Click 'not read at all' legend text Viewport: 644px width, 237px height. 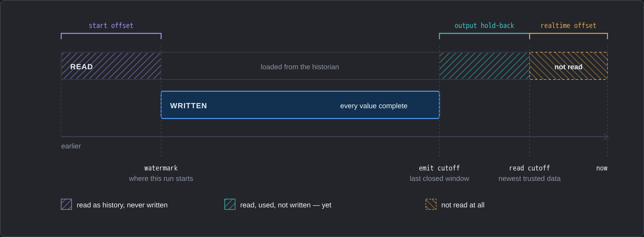click(463, 205)
